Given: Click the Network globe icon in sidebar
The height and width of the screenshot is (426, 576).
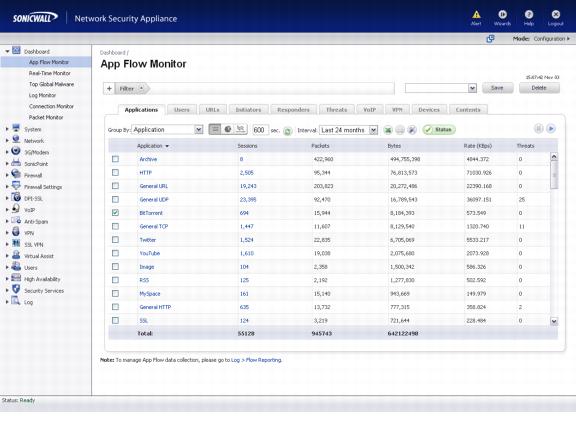Looking at the screenshot, I should [16, 140].
